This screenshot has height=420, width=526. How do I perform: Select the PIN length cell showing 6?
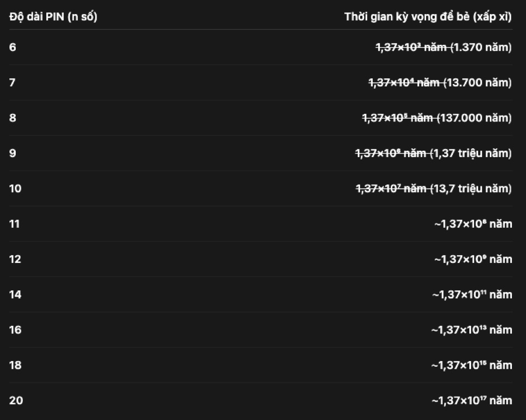point(13,47)
